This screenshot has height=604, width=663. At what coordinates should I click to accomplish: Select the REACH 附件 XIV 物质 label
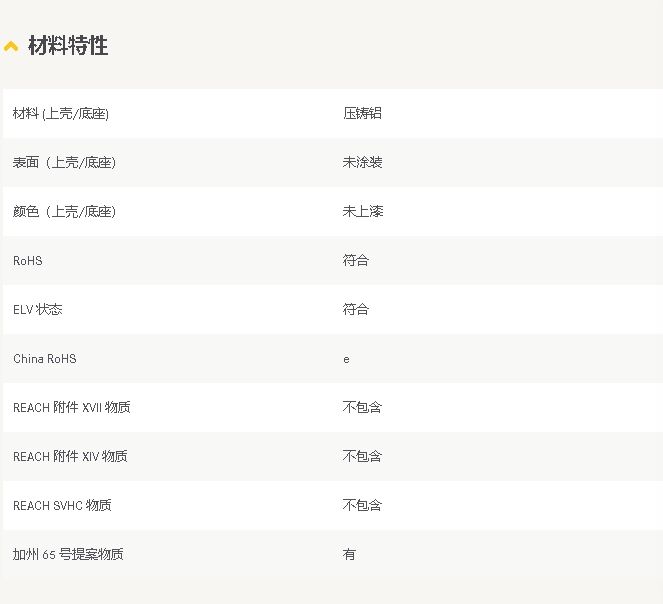click(70, 457)
